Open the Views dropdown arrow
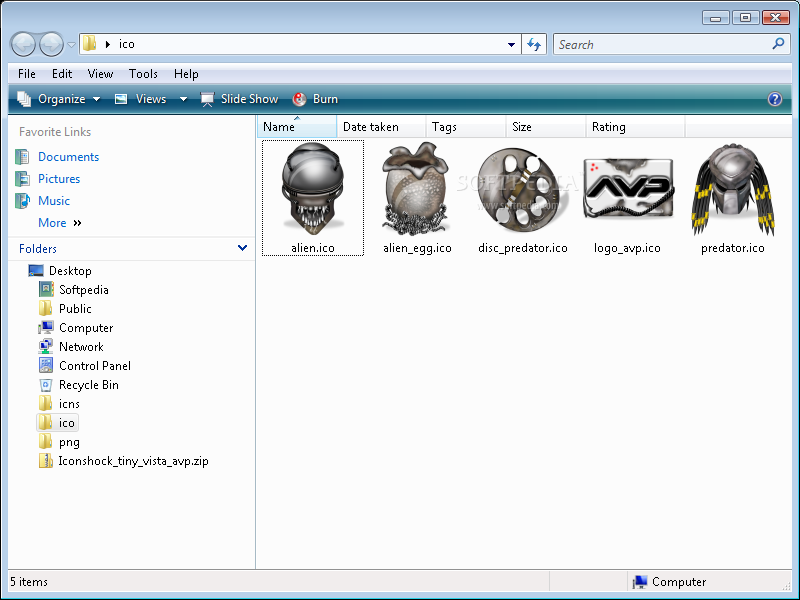 [183, 99]
